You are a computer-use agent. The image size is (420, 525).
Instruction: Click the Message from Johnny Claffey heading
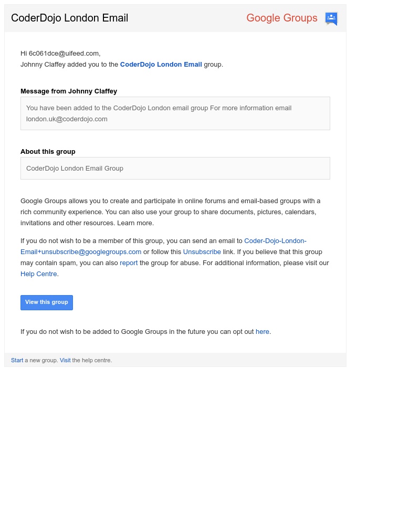click(69, 91)
